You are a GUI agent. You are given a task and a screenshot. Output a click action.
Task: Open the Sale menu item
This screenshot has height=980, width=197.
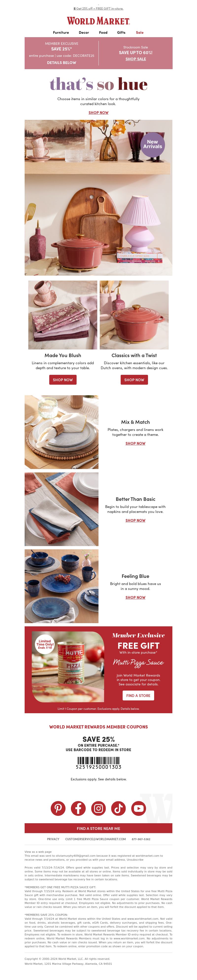(x=140, y=33)
